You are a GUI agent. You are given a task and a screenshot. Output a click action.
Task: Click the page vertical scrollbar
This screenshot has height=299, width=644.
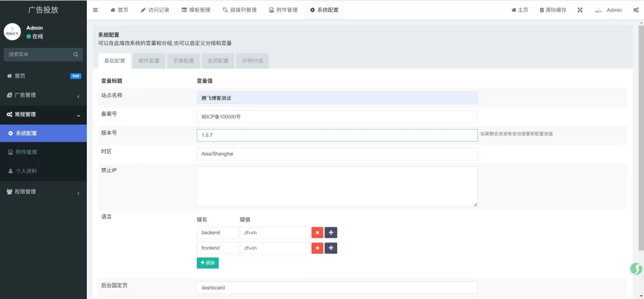(x=641, y=137)
